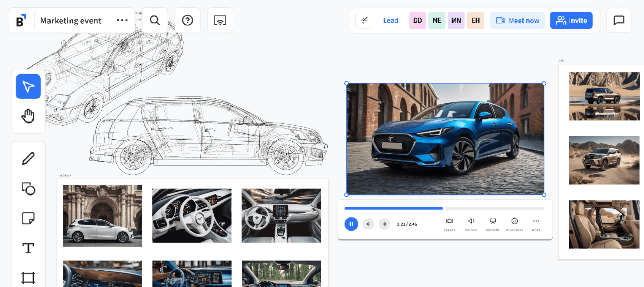The width and height of the screenshot is (644, 287).
Task: Click the Lead link
Action: click(390, 20)
